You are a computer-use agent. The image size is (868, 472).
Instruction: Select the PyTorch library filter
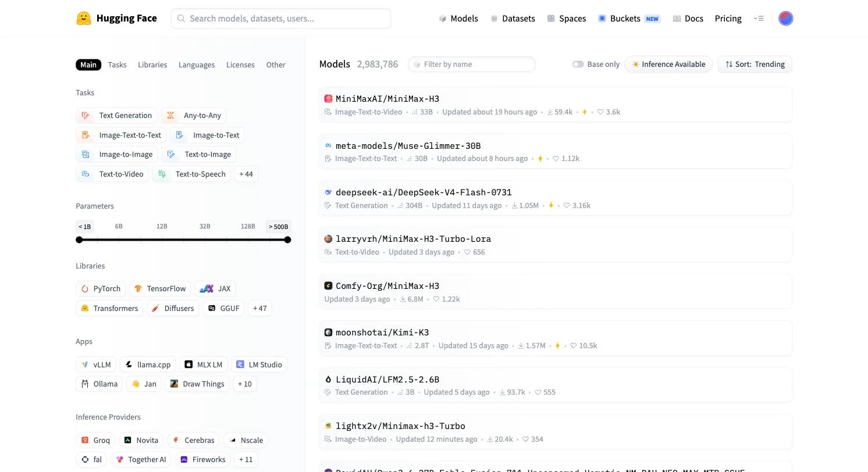point(101,288)
